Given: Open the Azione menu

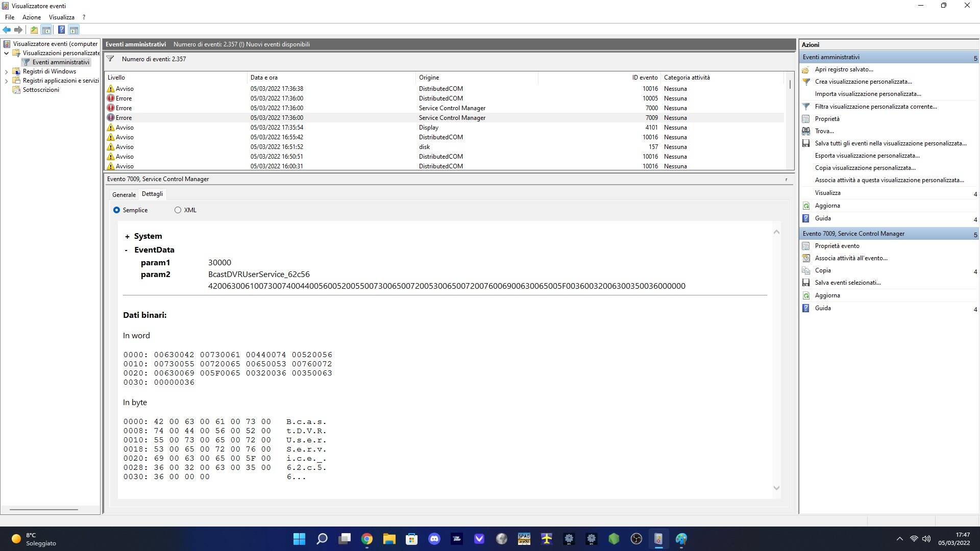Looking at the screenshot, I should click(31, 17).
